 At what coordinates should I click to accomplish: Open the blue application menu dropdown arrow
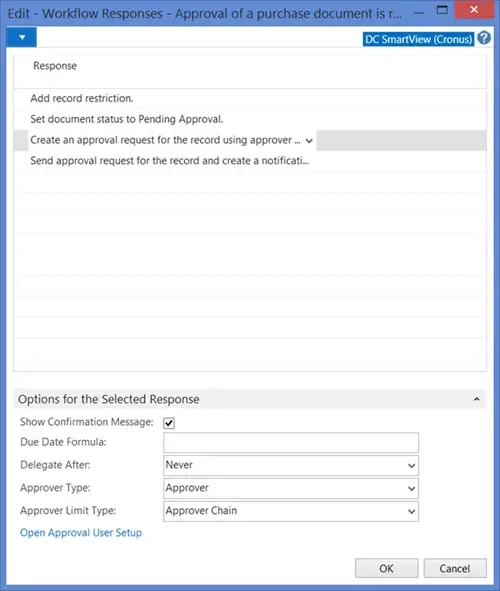click(x=21, y=37)
